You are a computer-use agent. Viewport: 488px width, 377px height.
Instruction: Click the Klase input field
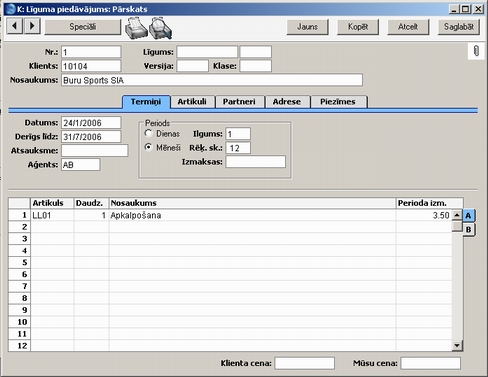(256, 66)
